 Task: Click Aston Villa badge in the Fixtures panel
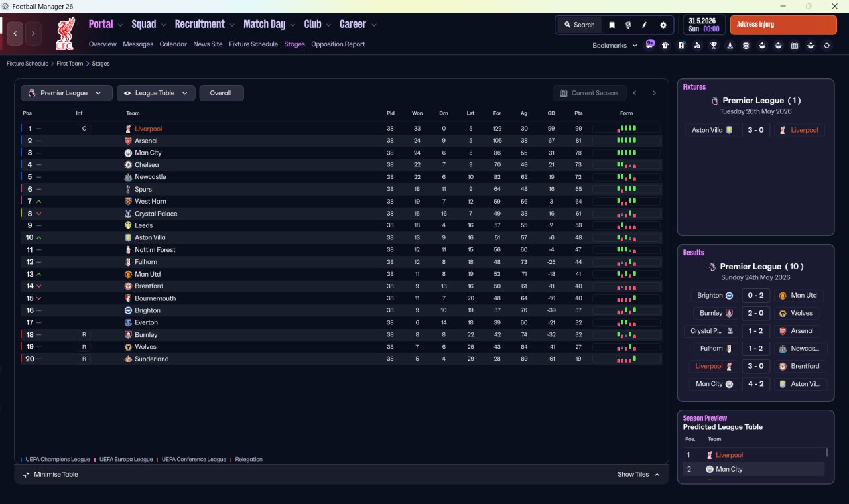pyautogui.click(x=730, y=130)
